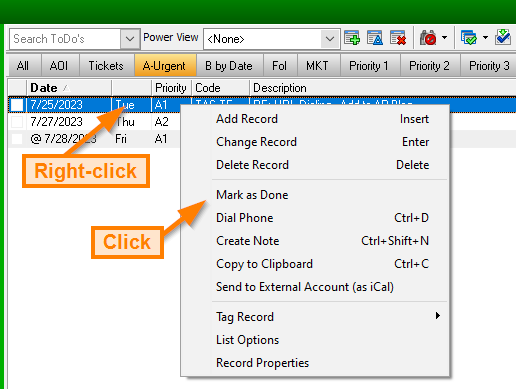Choose Create Note menu entry

coord(315,241)
